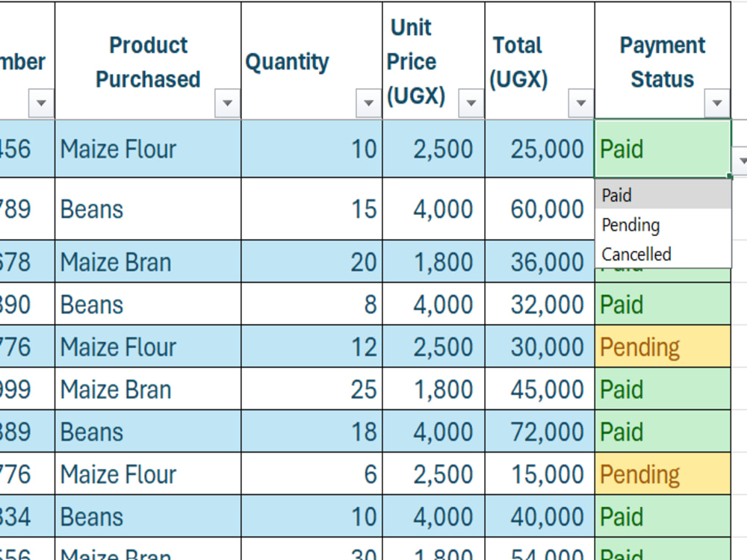Select Beans cell in 60,000 row
The image size is (747, 560).
pyautogui.click(x=148, y=209)
